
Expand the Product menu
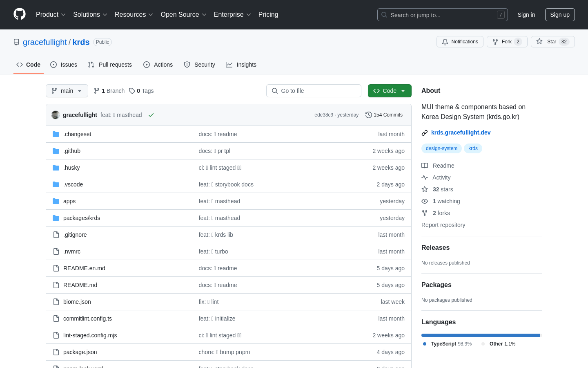[51, 15]
